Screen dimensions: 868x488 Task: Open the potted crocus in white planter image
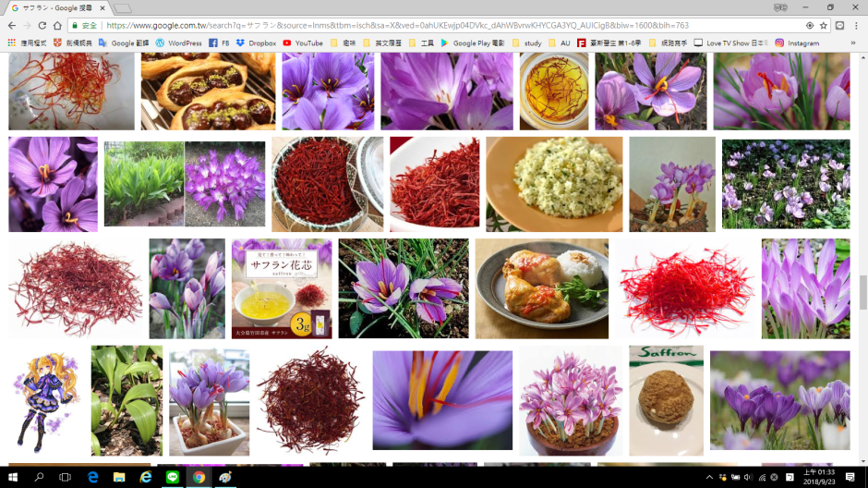pyautogui.click(x=210, y=402)
